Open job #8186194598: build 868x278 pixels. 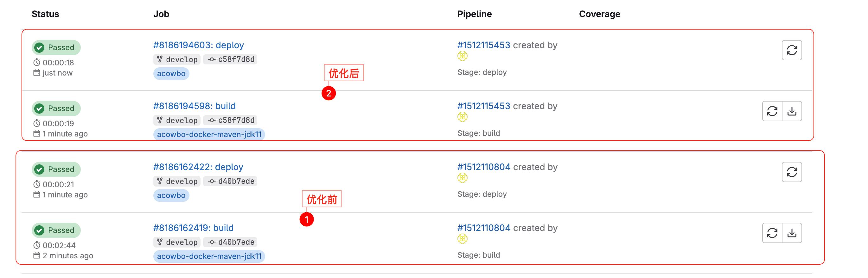[195, 106]
